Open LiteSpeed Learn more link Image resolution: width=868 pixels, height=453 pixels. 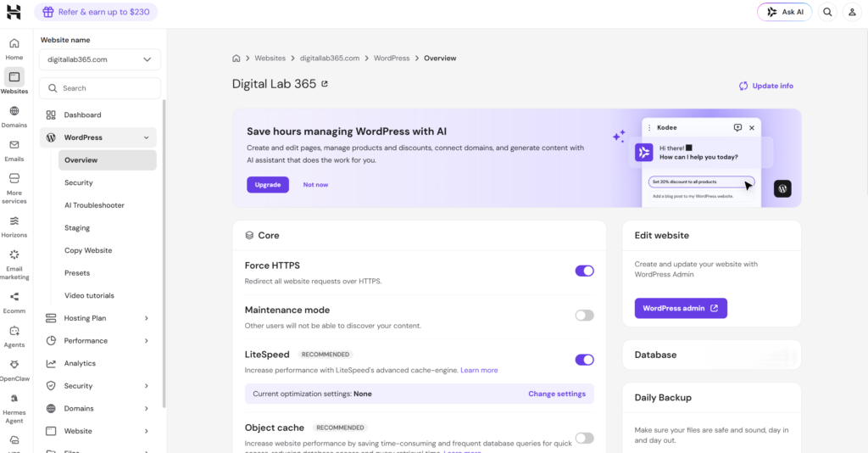(x=479, y=370)
